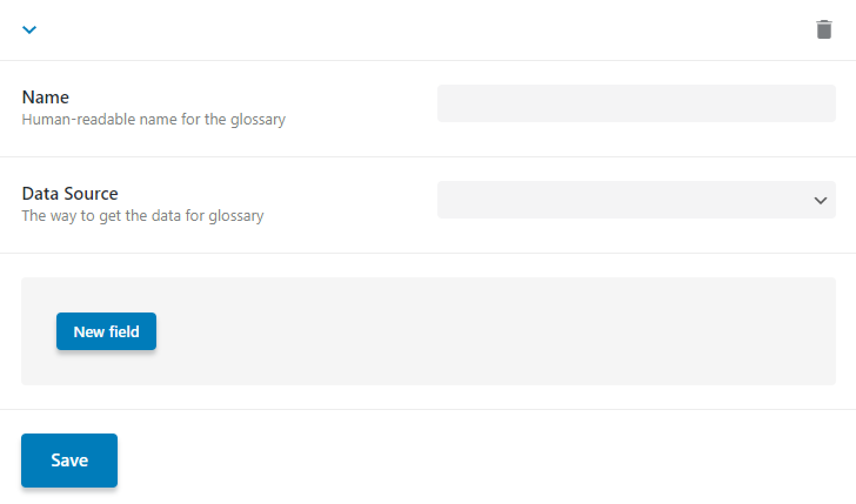Screen dimensions: 856x504
Task: Expand the data source options via the caret icon
Action: point(820,200)
